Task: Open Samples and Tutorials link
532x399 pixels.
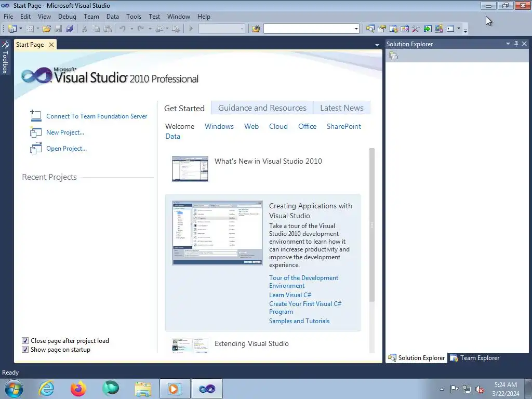Action: point(299,321)
